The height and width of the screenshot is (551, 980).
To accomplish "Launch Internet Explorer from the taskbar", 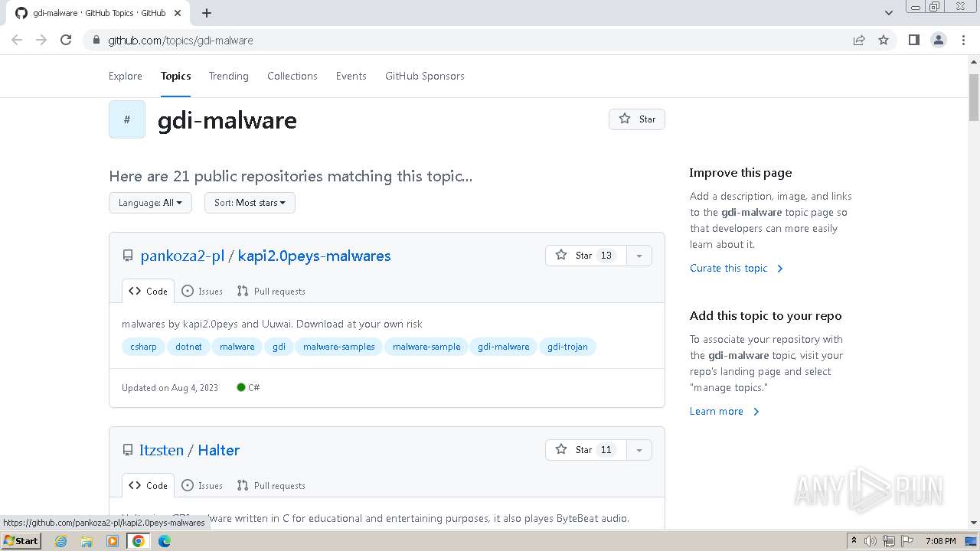I will point(60,541).
